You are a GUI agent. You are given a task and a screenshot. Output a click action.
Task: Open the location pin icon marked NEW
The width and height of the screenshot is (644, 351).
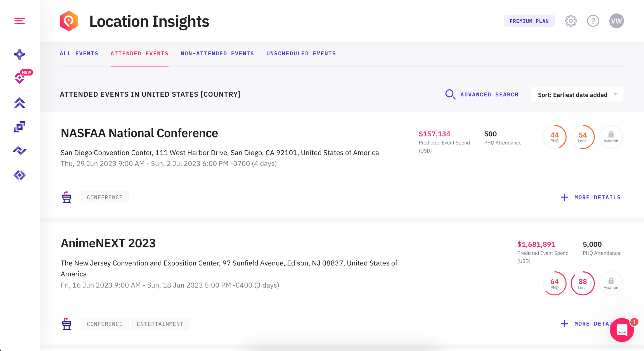click(20, 79)
